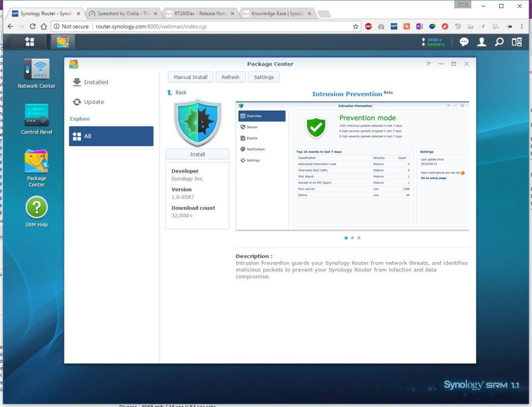Open the widgets panel icon

click(516, 42)
